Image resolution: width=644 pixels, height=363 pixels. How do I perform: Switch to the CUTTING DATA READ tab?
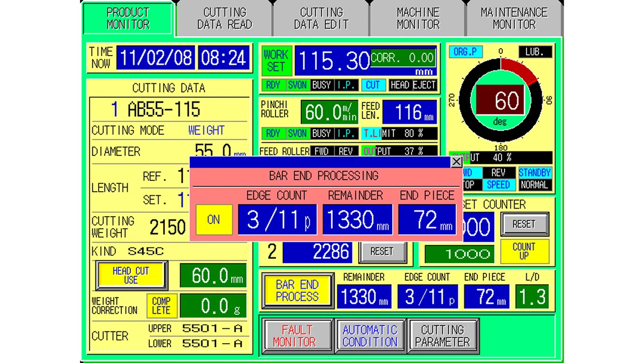click(x=224, y=18)
